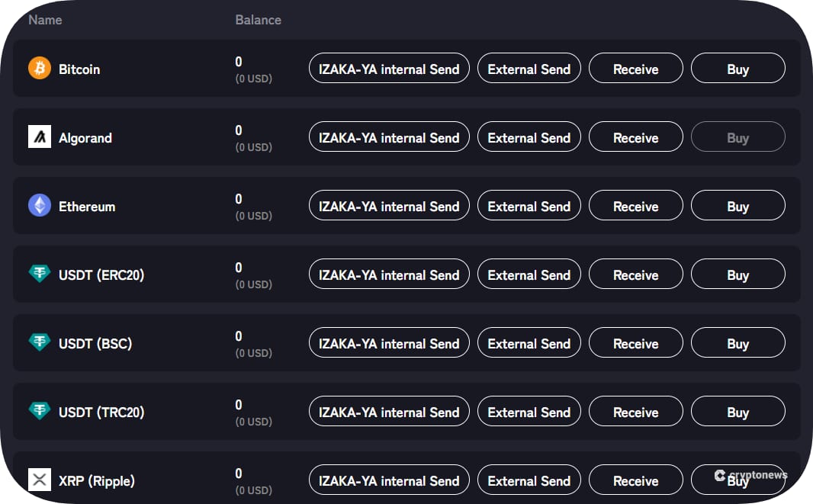Screen dimensions: 813x504
Task: Open External Send for Ethereum
Action: pos(529,205)
